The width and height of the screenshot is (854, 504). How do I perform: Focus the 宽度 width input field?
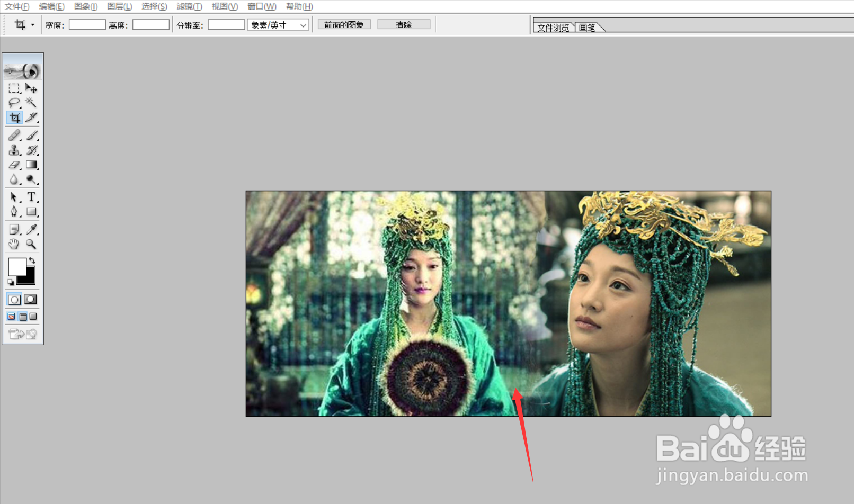(87, 25)
